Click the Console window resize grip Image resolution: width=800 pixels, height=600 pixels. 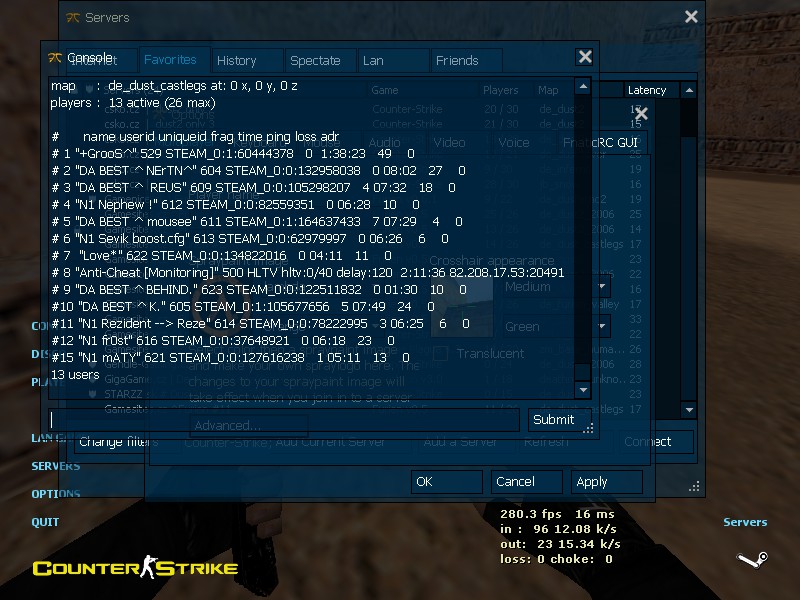(589, 428)
